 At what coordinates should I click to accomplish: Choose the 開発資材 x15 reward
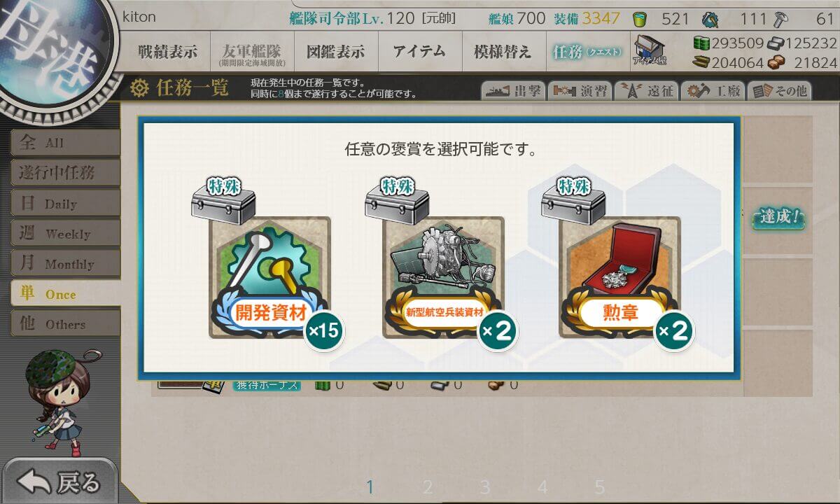coord(269,276)
